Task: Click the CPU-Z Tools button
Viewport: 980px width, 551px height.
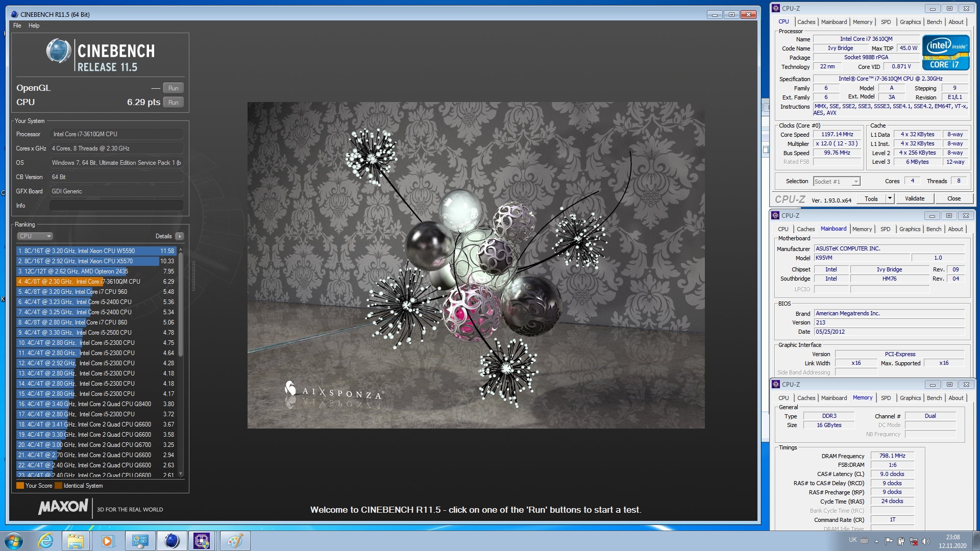Action: (871, 198)
